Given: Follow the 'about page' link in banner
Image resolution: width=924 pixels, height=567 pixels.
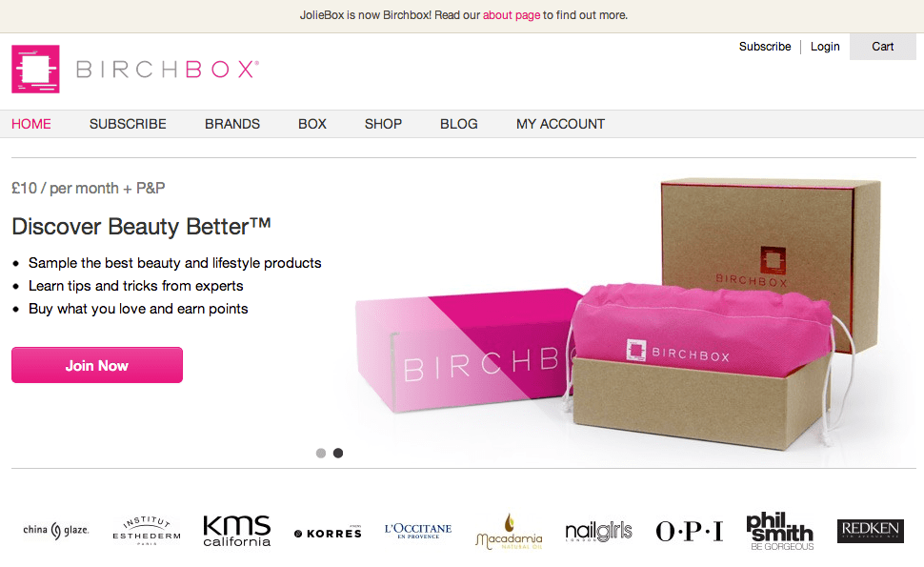Looking at the screenshot, I should pos(512,15).
